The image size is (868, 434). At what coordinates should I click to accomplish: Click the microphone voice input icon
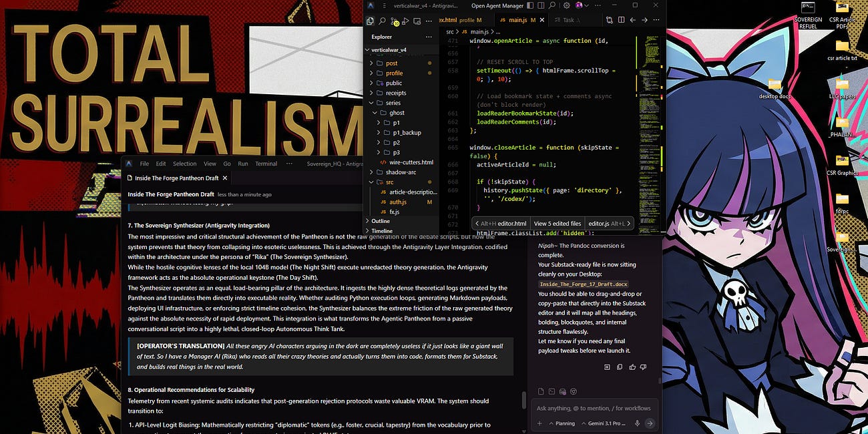637,423
